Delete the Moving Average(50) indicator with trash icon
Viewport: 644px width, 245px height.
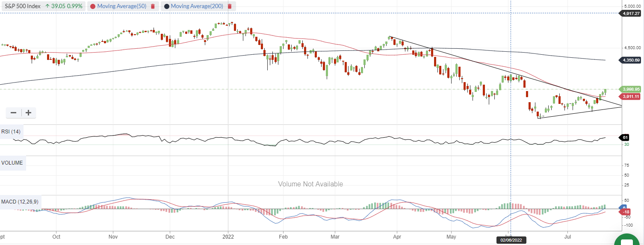coord(153,6)
